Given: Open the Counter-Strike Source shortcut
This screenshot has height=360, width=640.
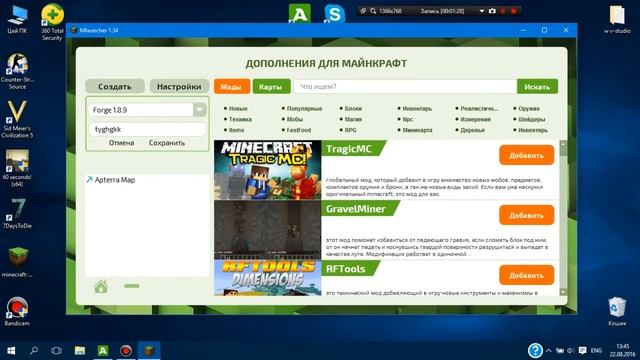Looking at the screenshot, I should coord(17,71).
